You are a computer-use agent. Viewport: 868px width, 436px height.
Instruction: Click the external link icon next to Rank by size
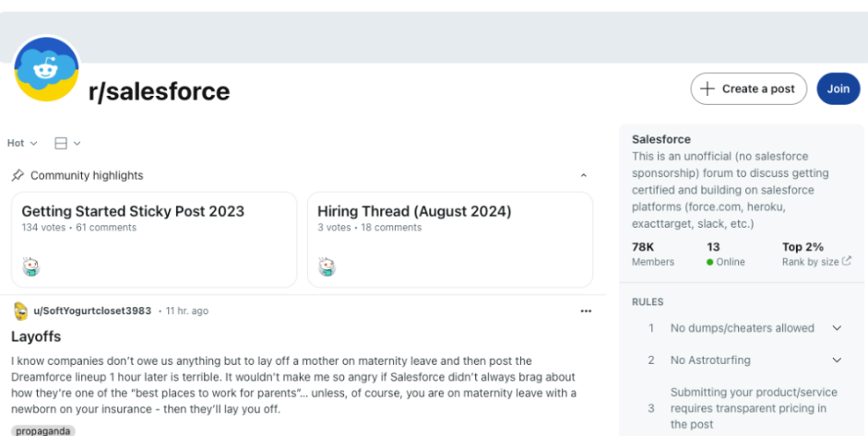click(847, 261)
